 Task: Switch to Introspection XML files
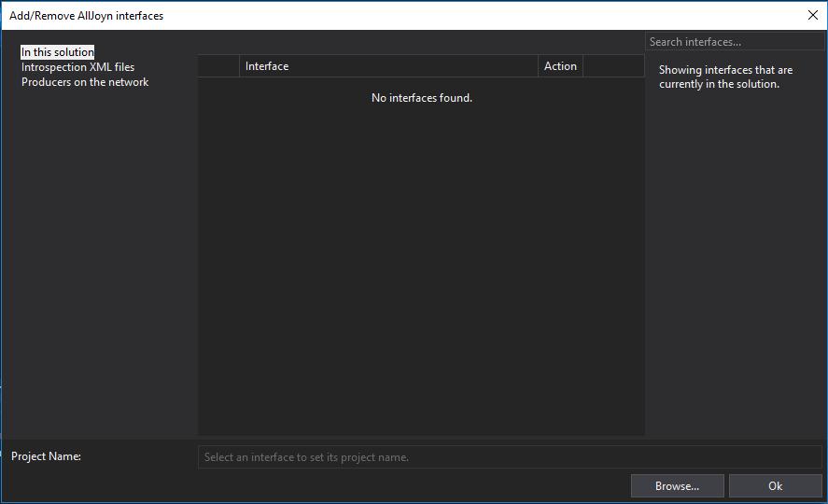point(77,67)
